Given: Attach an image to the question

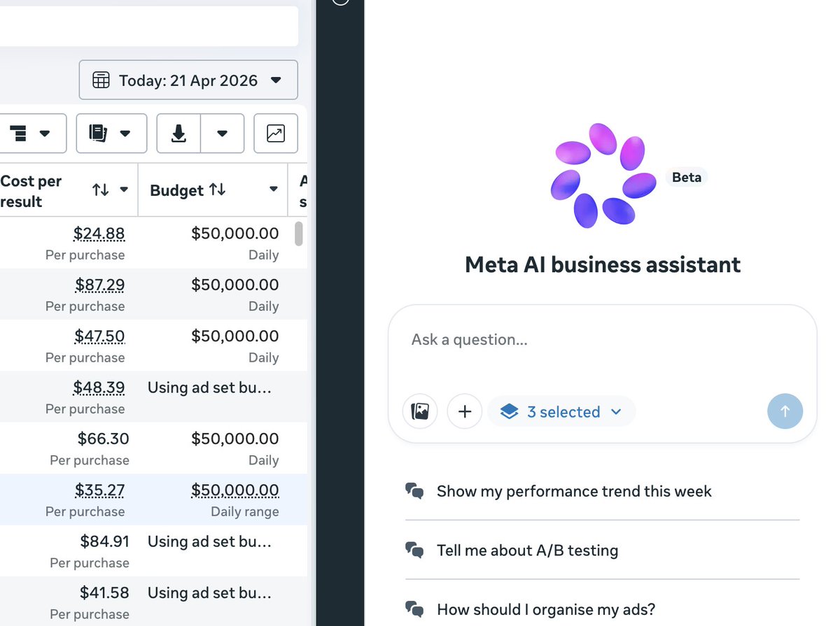Looking at the screenshot, I should tap(420, 411).
